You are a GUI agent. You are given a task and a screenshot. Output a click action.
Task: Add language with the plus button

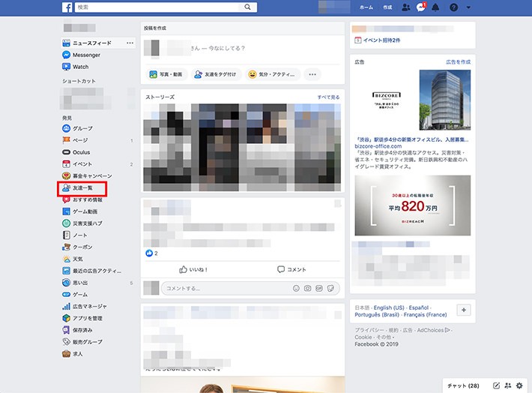pyautogui.click(x=464, y=310)
